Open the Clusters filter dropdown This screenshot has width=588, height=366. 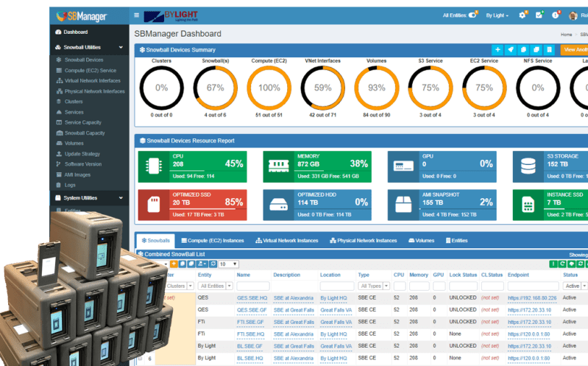(180, 286)
